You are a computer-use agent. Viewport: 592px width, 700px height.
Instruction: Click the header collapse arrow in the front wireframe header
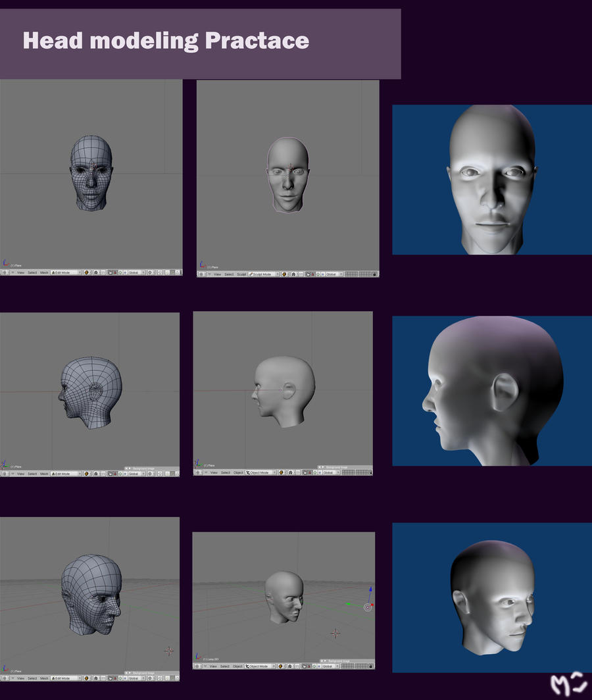[x=13, y=272]
